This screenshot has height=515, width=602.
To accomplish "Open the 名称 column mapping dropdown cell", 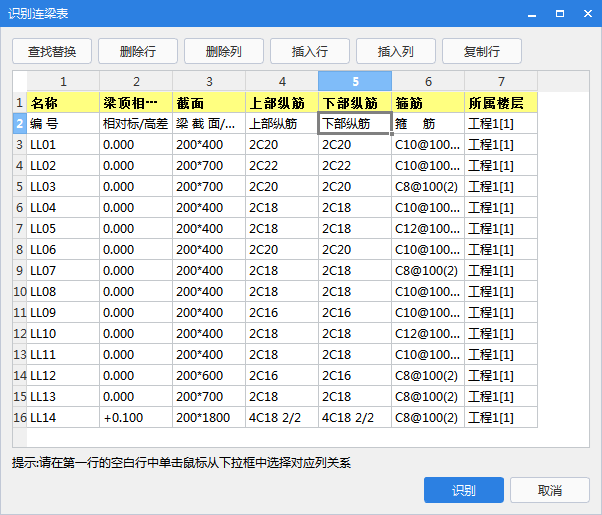I will [x=63, y=102].
